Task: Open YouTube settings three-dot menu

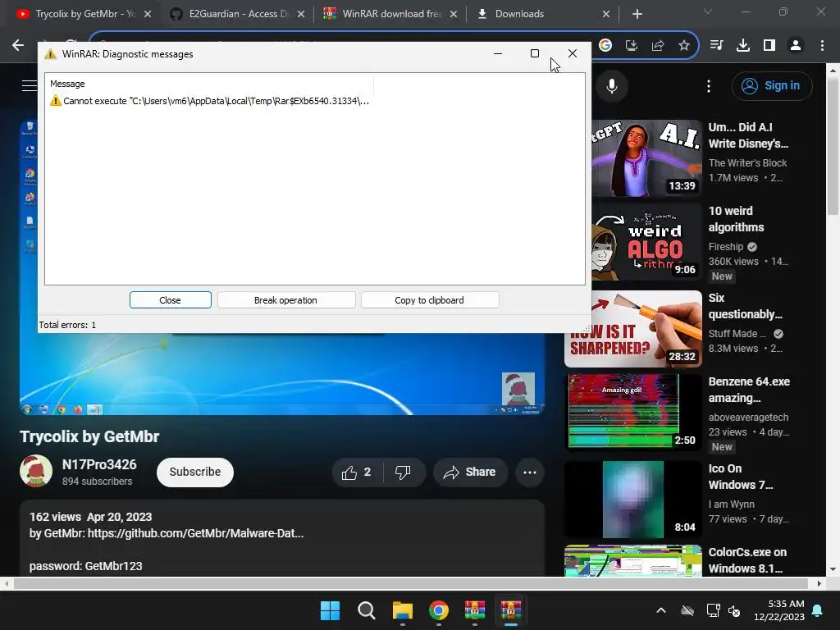Action: 709,85
